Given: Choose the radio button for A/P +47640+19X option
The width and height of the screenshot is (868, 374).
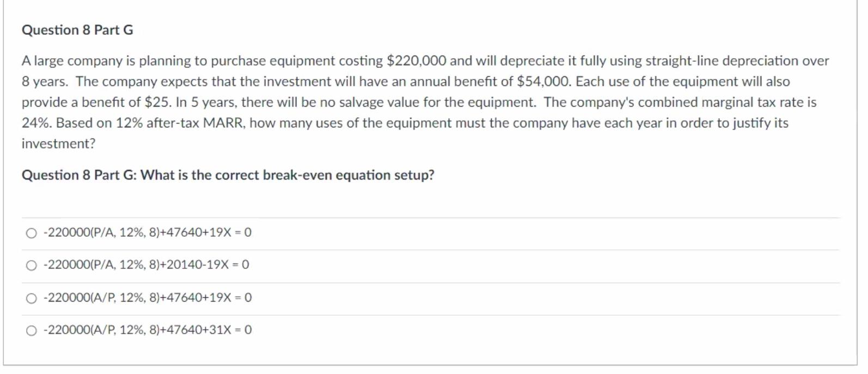Looking at the screenshot, I should 32,298.
